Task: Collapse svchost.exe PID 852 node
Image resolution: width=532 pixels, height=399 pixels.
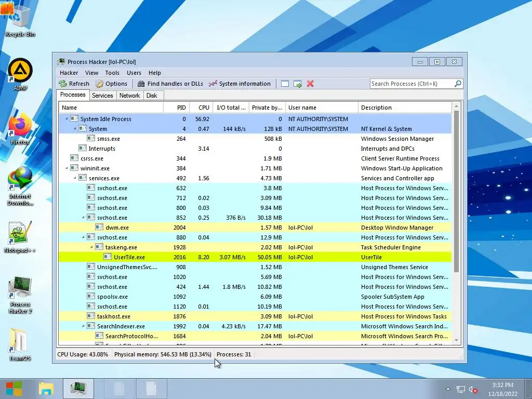Action: click(x=83, y=218)
